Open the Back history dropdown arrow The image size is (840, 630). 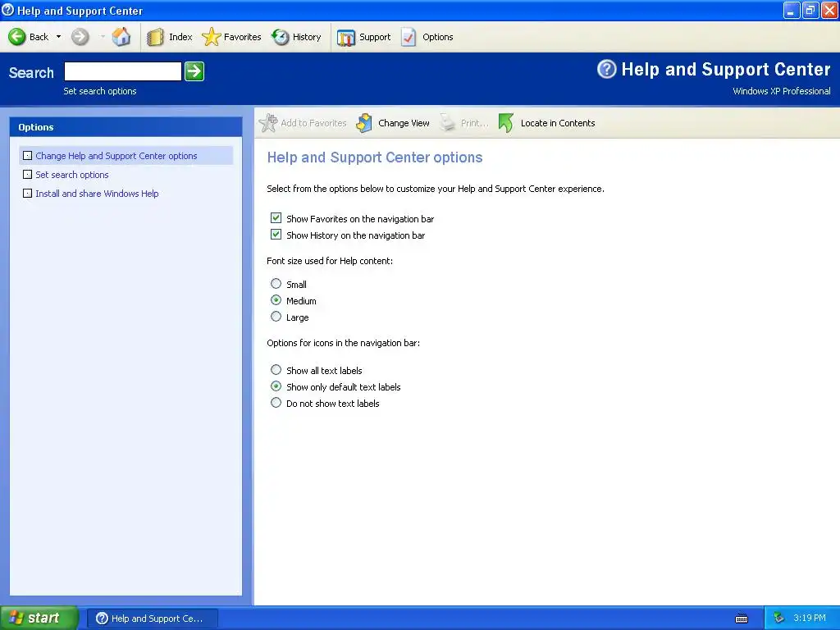pyautogui.click(x=58, y=37)
